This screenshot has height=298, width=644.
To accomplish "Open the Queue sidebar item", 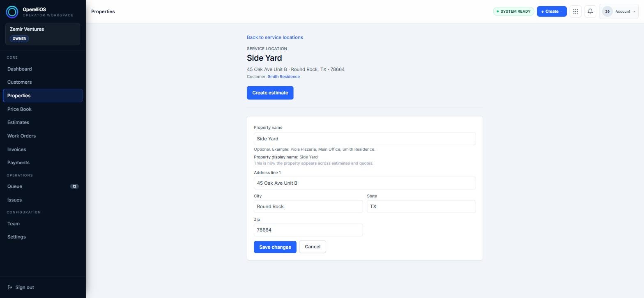I will [x=43, y=186].
